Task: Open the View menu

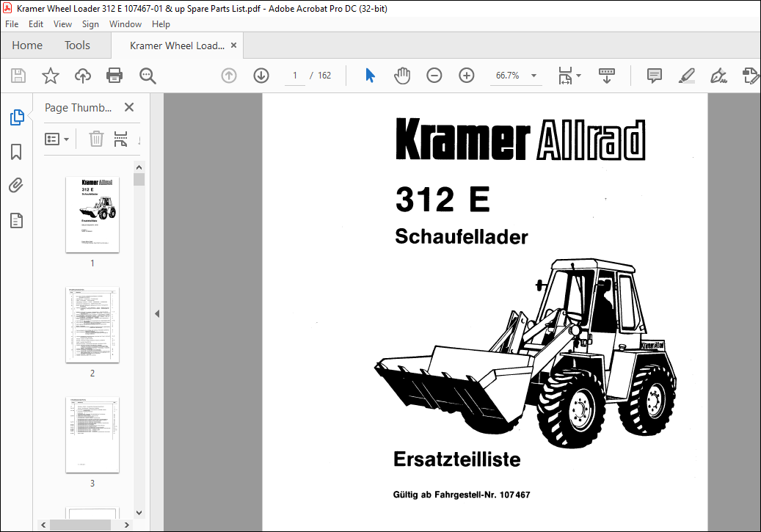Action: tap(62, 23)
